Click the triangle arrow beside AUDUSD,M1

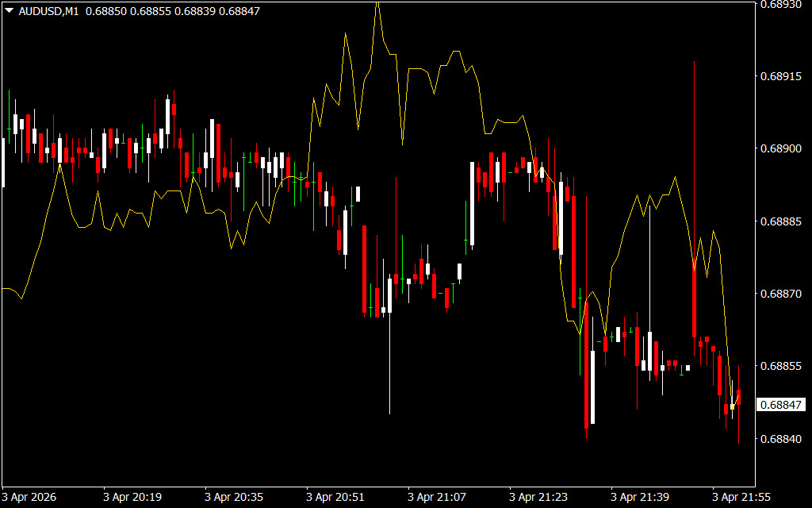pyautogui.click(x=9, y=11)
